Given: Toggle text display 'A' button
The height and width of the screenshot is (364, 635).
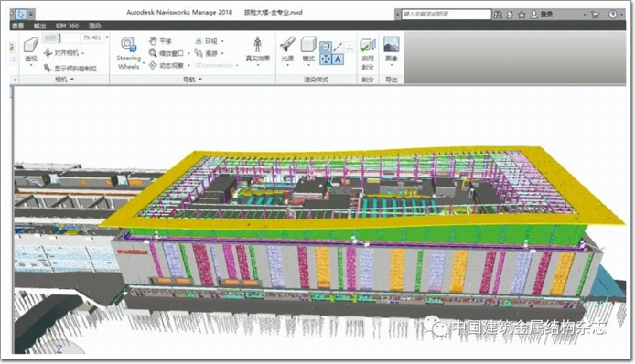Looking at the screenshot, I should [x=338, y=59].
